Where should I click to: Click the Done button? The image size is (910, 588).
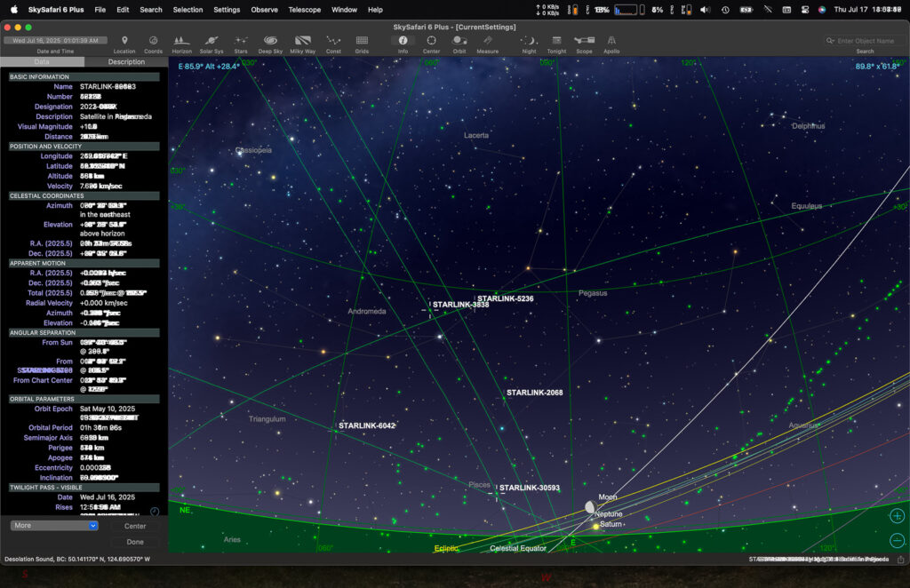click(x=134, y=541)
